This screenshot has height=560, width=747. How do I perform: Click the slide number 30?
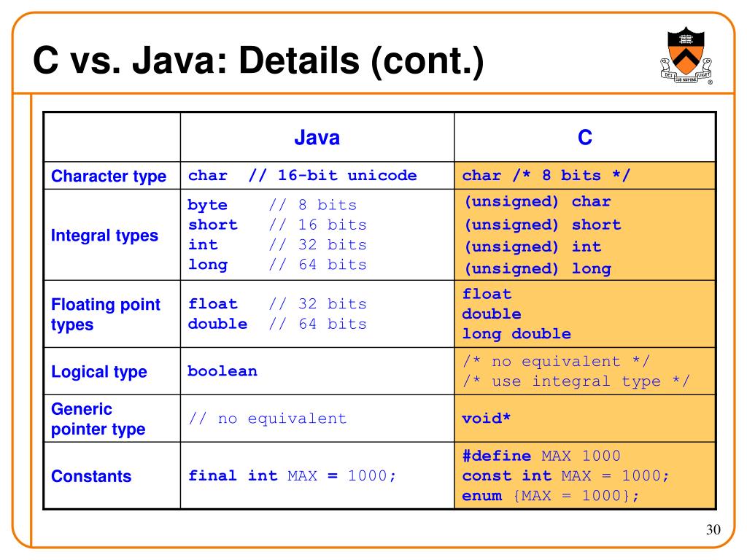(713, 529)
